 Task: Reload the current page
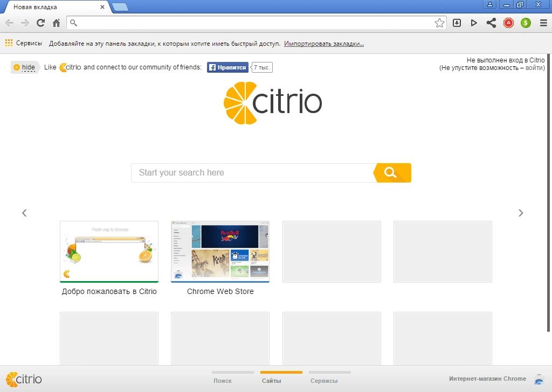(40, 23)
